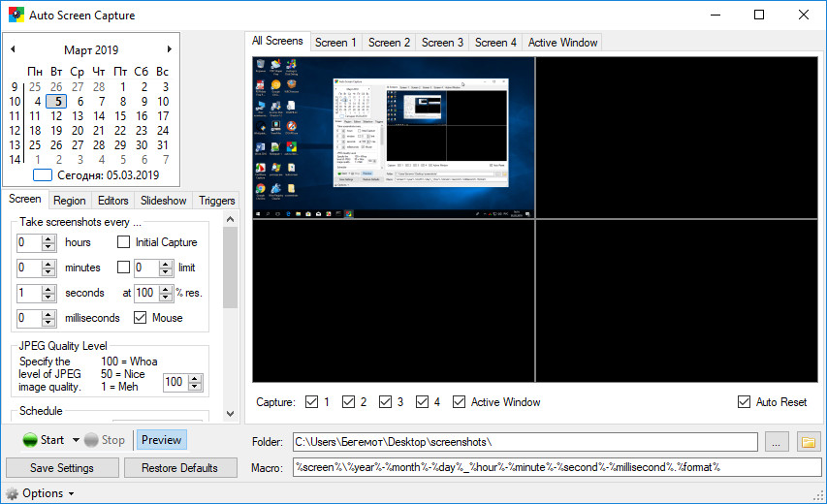Click the browse folder ellipsis button
Viewport: 827px width, 504px height.
tap(776, 442)
